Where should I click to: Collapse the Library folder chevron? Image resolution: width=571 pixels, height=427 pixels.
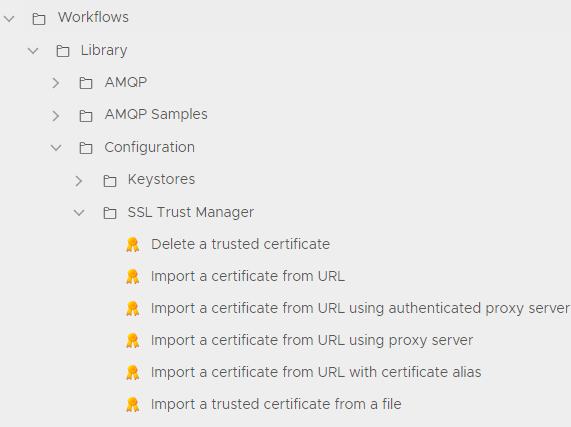point(33,51)
